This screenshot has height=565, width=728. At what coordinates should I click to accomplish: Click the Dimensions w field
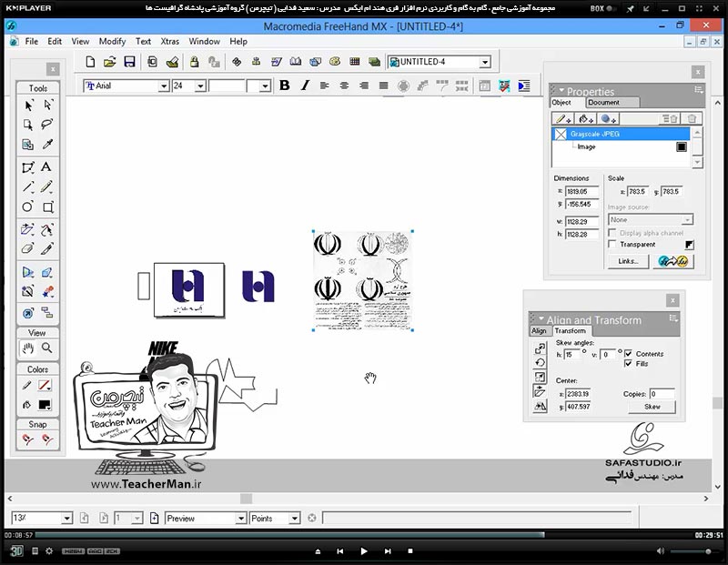tap(581, 222)
